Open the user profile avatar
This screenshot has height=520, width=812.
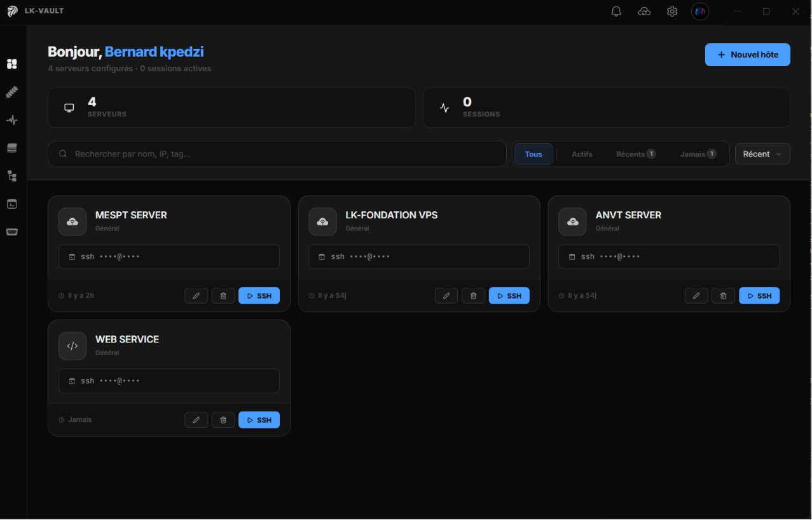pyautogui.click(x=700, y=11)
